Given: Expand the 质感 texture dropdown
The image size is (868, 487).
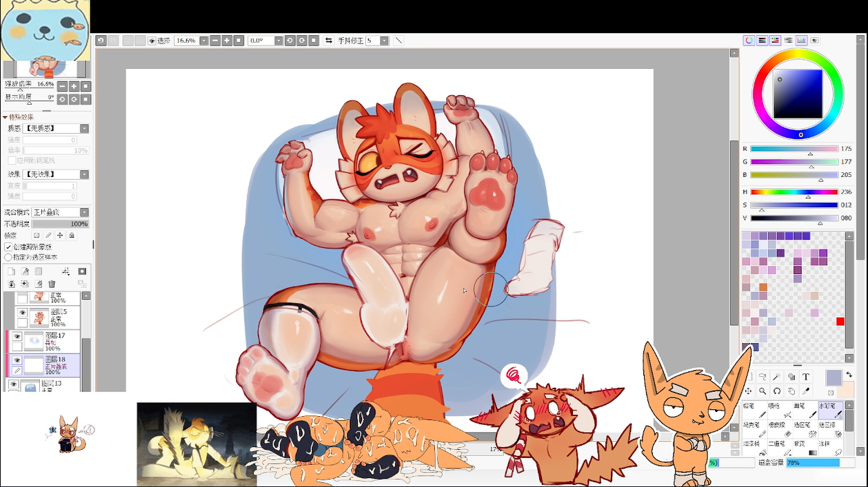Looking at the screenshot, I should pyautogui.click(x=84, y=128).
